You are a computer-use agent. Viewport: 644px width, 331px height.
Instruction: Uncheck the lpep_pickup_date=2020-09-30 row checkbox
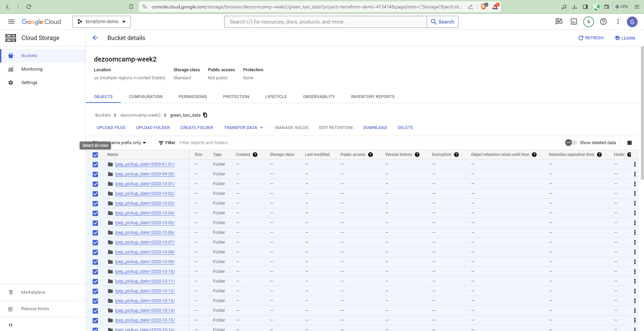tap(95, 174)
